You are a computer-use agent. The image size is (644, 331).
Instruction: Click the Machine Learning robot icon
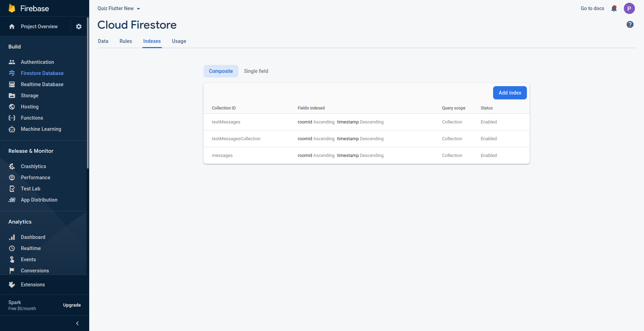coord(12,129)
